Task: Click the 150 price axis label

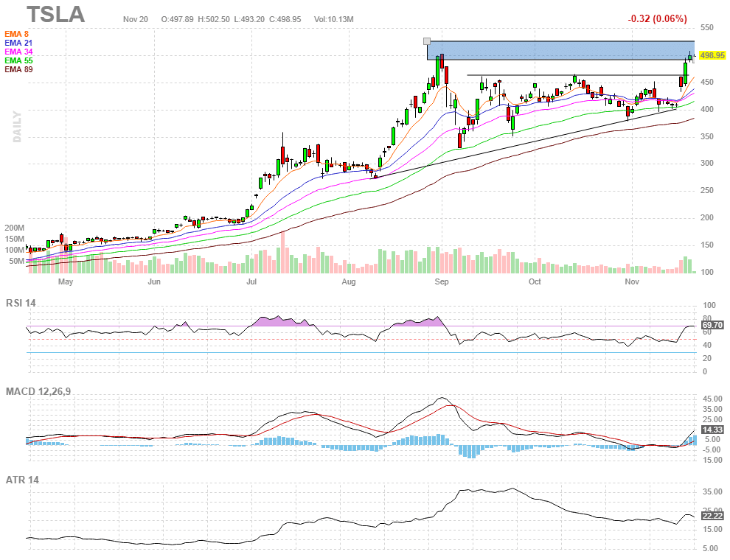Action: point(706,245)
